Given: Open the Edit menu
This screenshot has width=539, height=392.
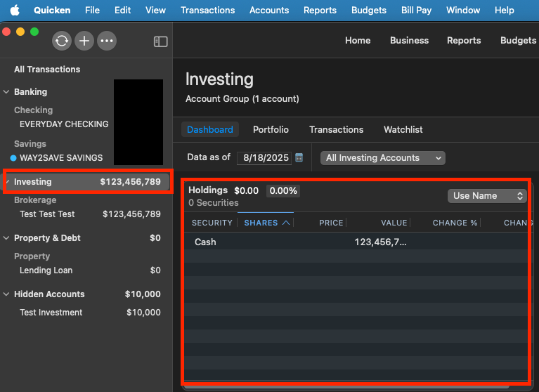Looking at the screenshot, I should (x=123, y=11).
